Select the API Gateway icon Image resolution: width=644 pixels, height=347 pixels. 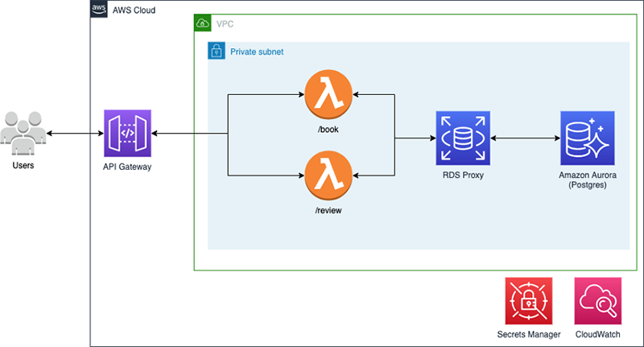[127, 133]
